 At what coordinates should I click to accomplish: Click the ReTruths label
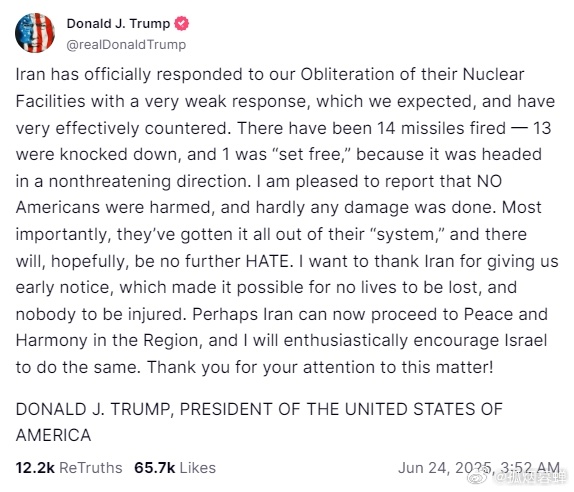coord(90,468)
